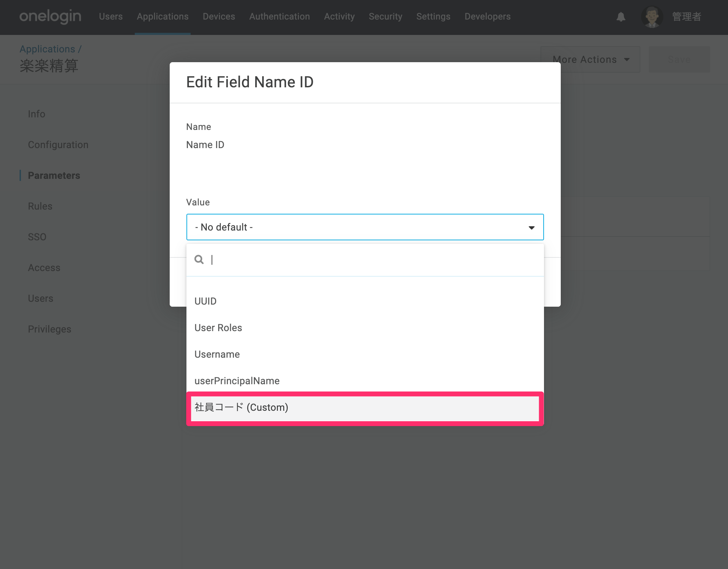Select Username option
The width and height of the screenshot is (728, 569).
click(365, 354)
